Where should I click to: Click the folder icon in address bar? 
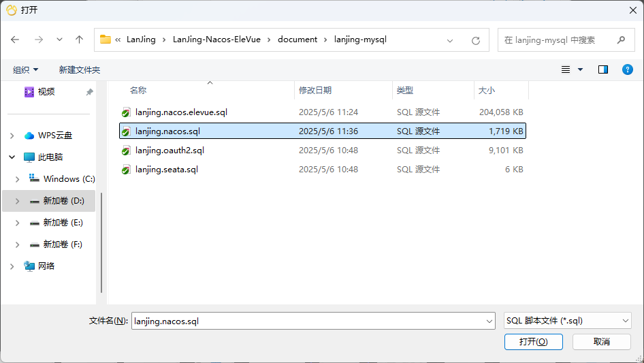click(106, 40)
